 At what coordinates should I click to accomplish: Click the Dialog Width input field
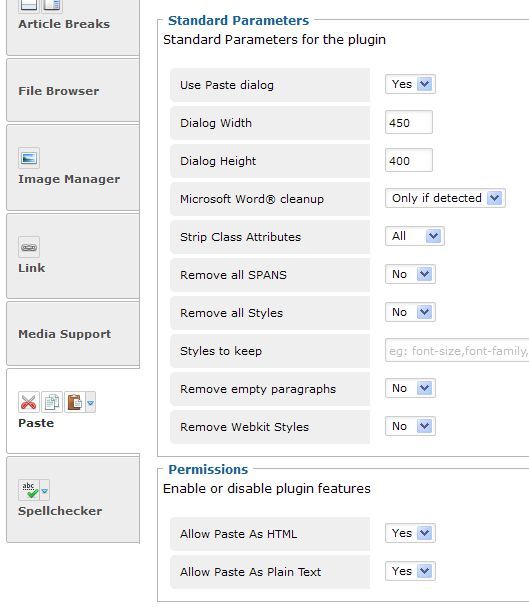409,122
